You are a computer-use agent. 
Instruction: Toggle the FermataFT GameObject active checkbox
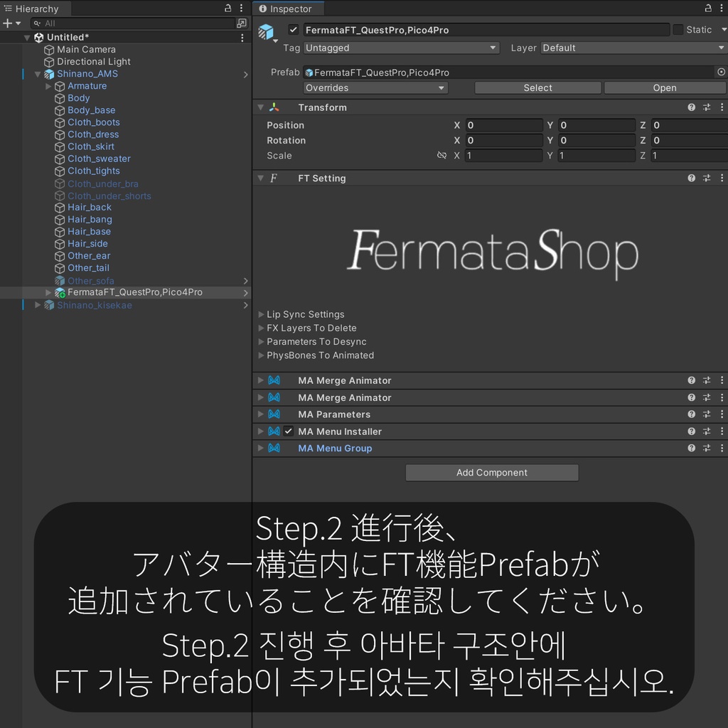click(x=294, y=29)
